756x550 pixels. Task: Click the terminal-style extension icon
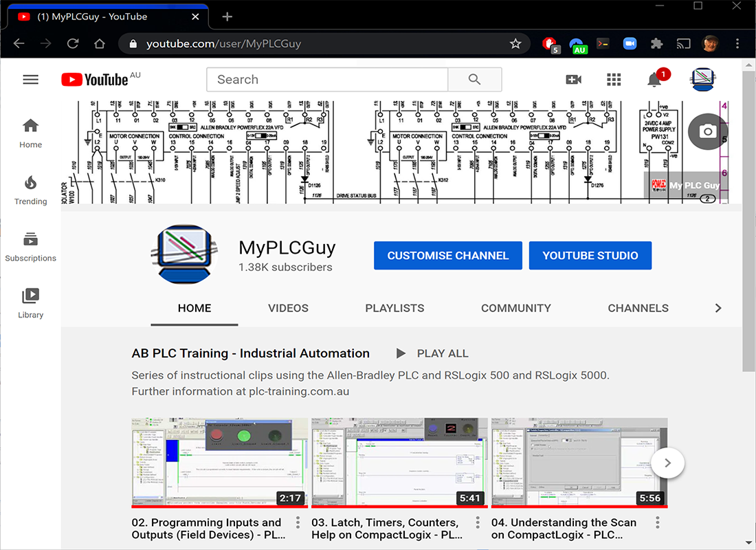tap(603, 44)
